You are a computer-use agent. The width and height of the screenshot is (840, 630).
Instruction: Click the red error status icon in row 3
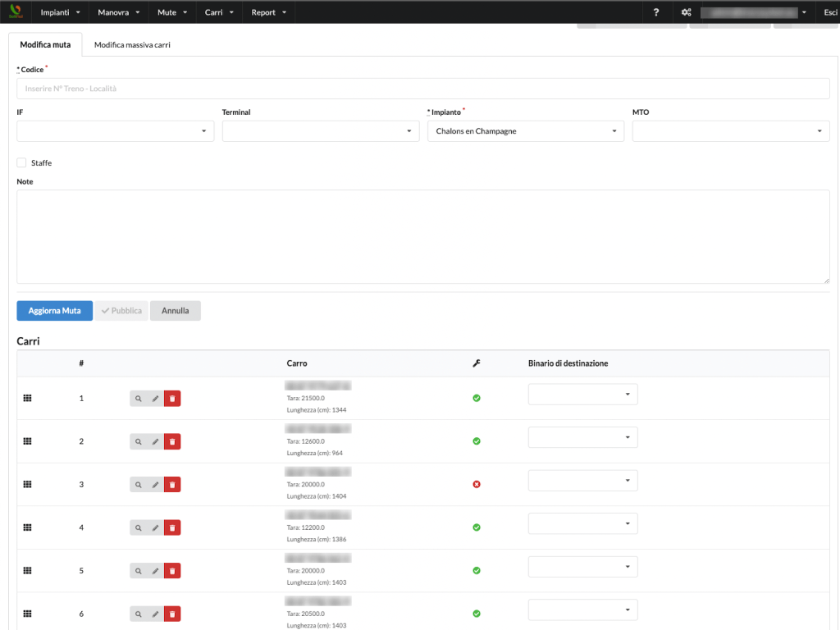[477, 484]
